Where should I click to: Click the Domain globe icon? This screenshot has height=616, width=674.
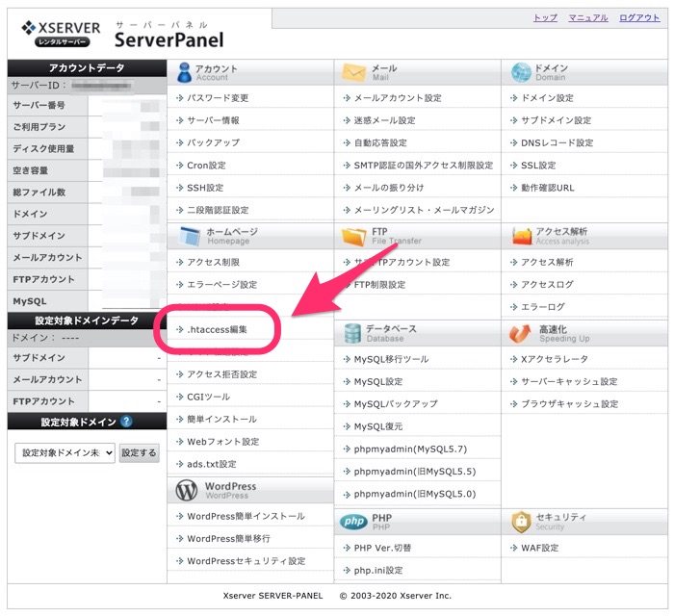click(521, 72)
